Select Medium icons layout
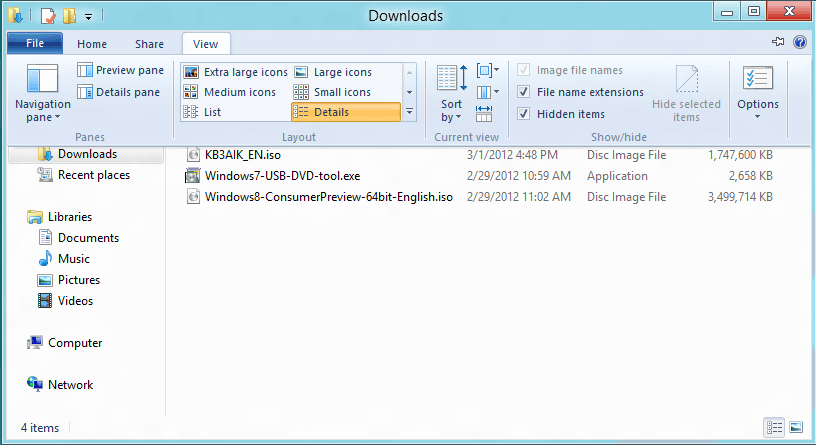 click(x=230, y=92)
